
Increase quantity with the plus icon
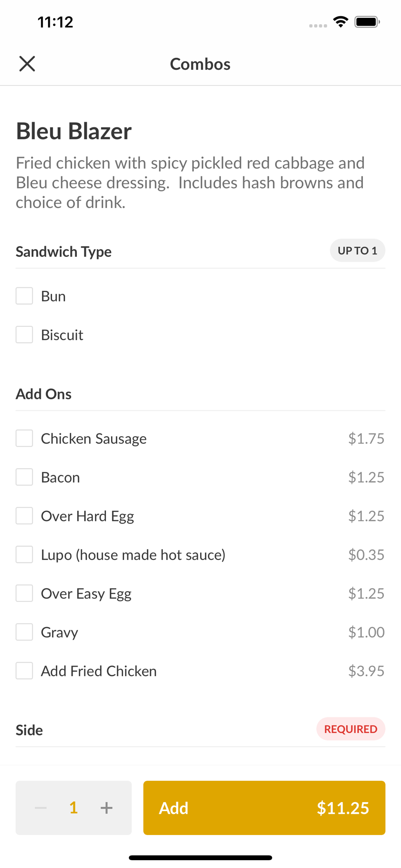106,808
